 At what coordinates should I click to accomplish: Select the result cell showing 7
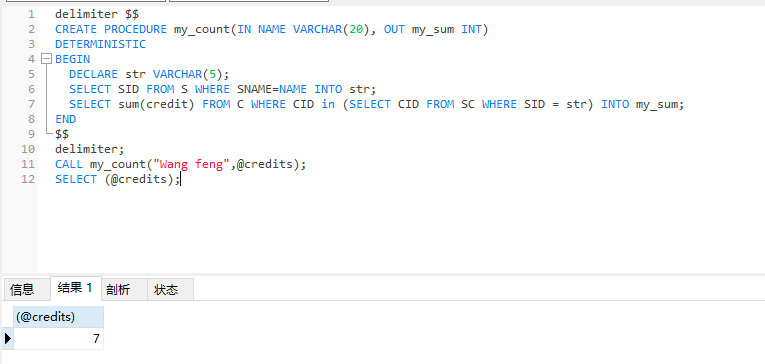tap(59, 339)
